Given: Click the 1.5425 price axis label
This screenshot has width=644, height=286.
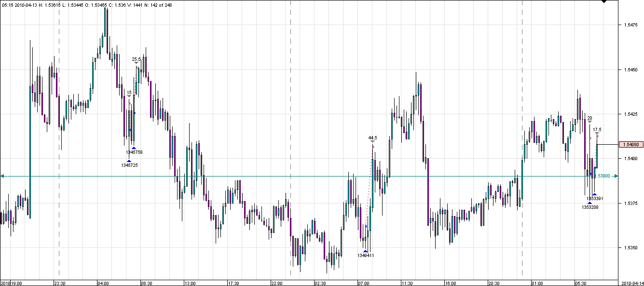Looking at the screenshot, I should pyautogui.click(x=630, y=114).
